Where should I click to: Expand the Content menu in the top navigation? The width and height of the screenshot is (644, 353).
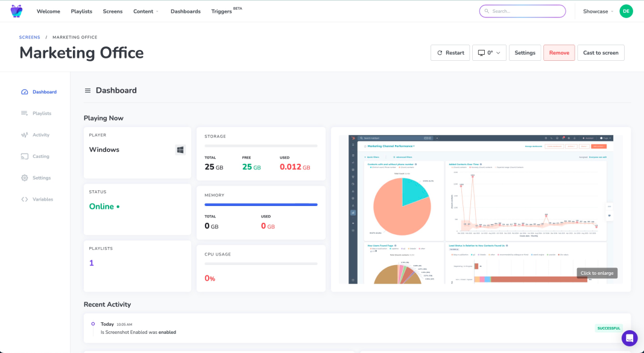pos(145,11)
